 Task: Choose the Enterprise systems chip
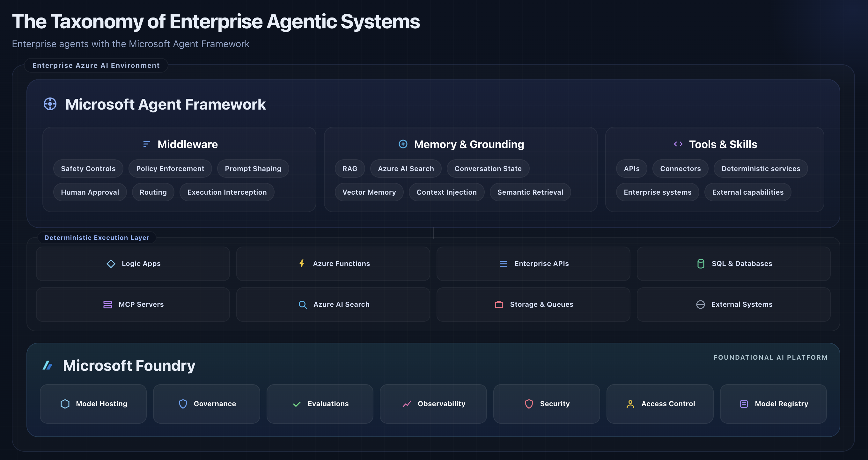click(x=658, y=192)
